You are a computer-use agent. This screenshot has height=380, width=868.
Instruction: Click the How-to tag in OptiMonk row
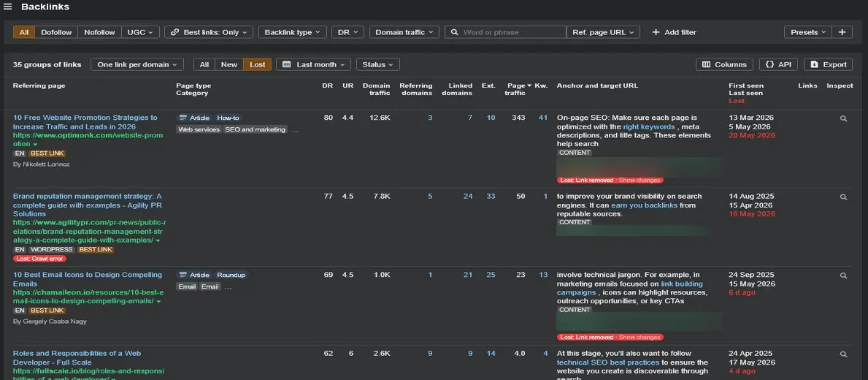click(x=228, y=118)
